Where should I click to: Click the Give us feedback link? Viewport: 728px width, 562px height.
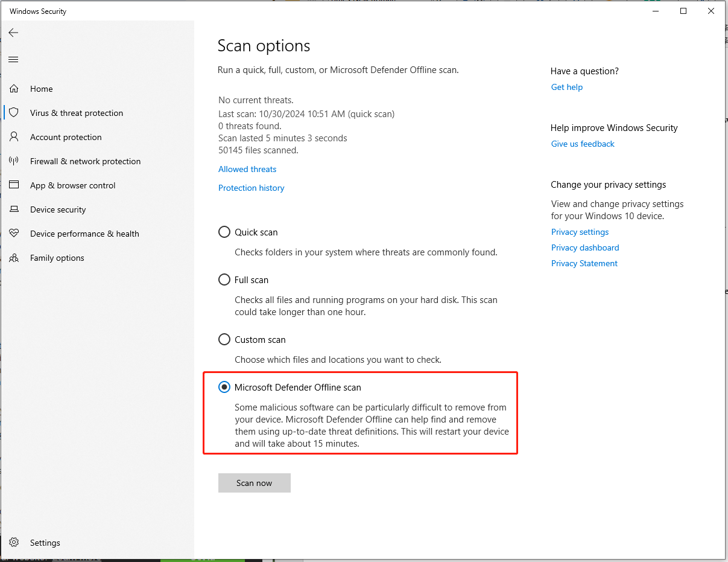583,144
